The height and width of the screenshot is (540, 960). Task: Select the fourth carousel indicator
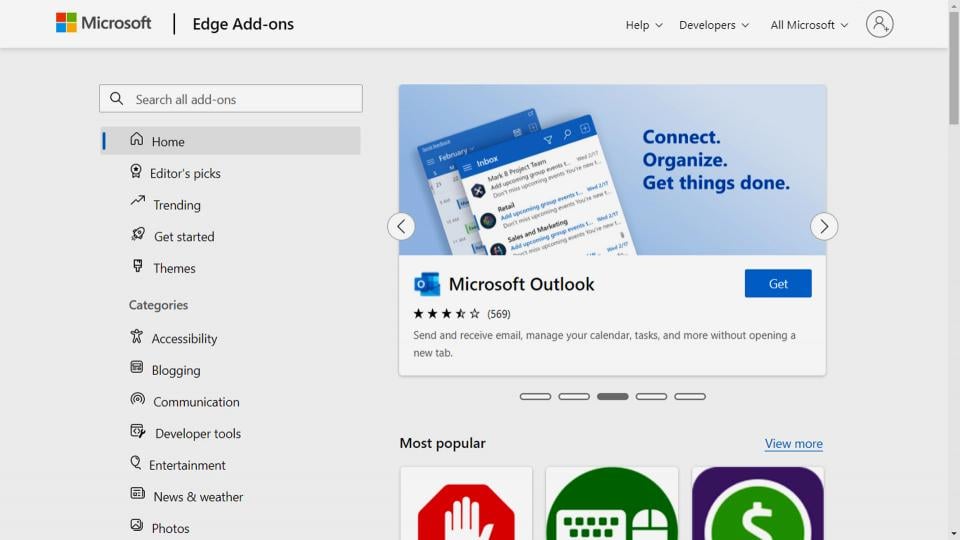tap(651, 397)
